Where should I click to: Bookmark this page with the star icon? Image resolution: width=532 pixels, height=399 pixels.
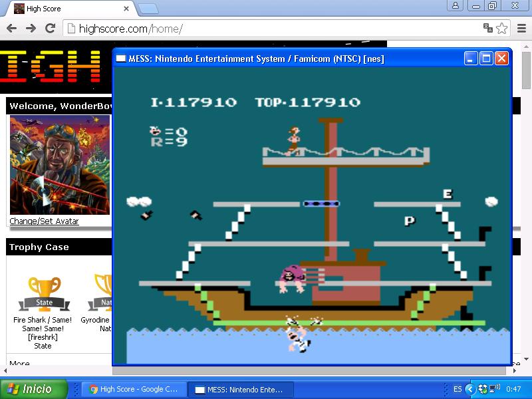(502, 29)
